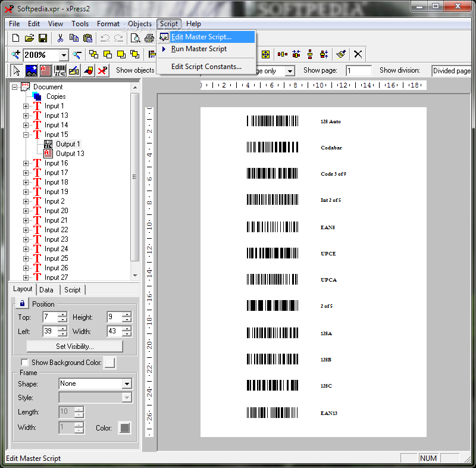Collapse the Document root node
The width and height of the screenshot is (476, 468).
point(14,87)
